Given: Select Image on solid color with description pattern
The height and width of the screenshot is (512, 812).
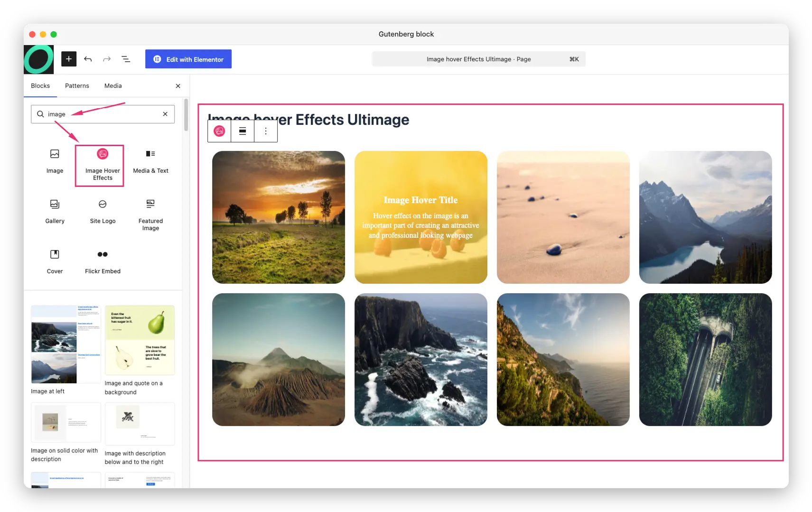Looking at the screenshot, I should pyautogui.click(x=66, y=433).
